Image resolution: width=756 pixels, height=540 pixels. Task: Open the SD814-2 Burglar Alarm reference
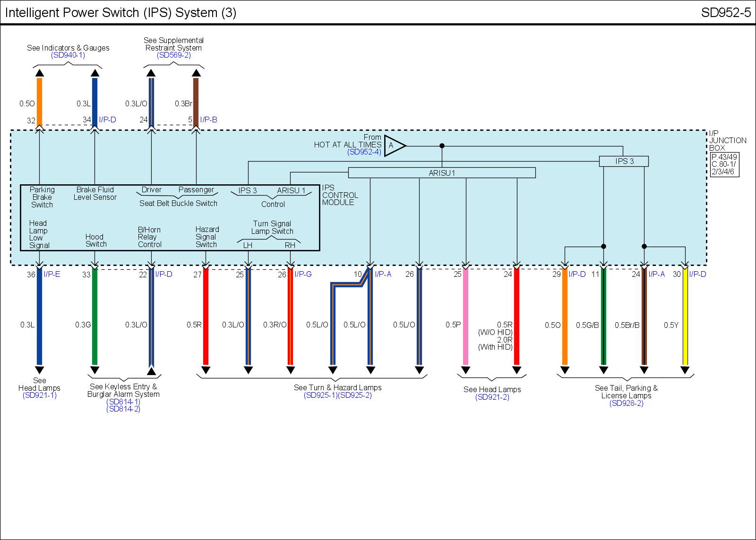coord(123,409)
